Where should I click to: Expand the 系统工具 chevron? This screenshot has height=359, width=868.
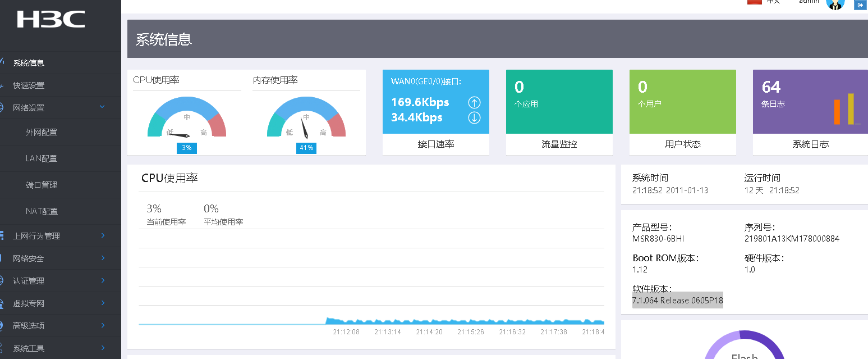tap(103, 348)
